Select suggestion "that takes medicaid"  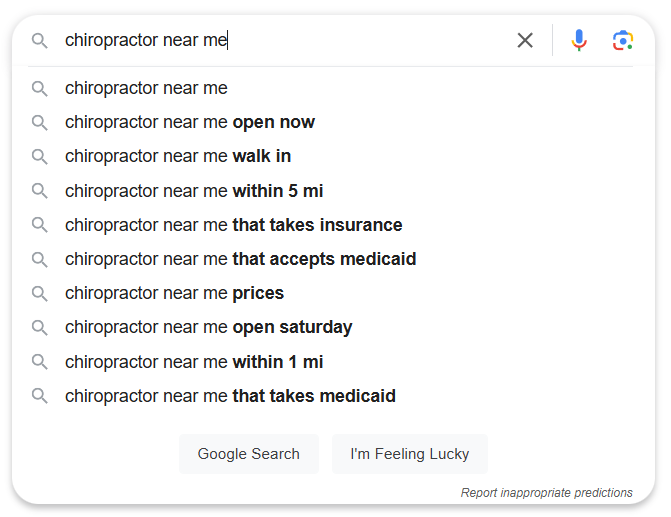(330, 396)
